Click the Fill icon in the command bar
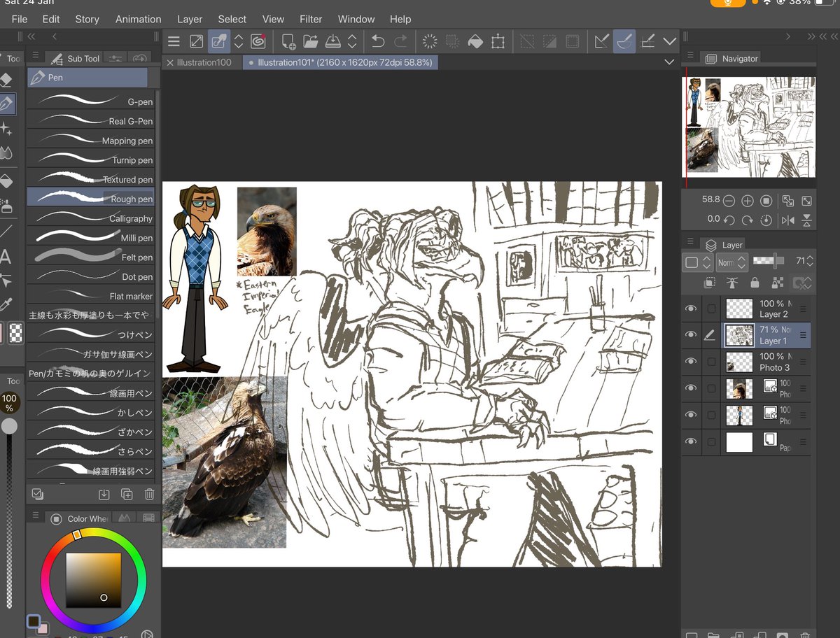 475,42
